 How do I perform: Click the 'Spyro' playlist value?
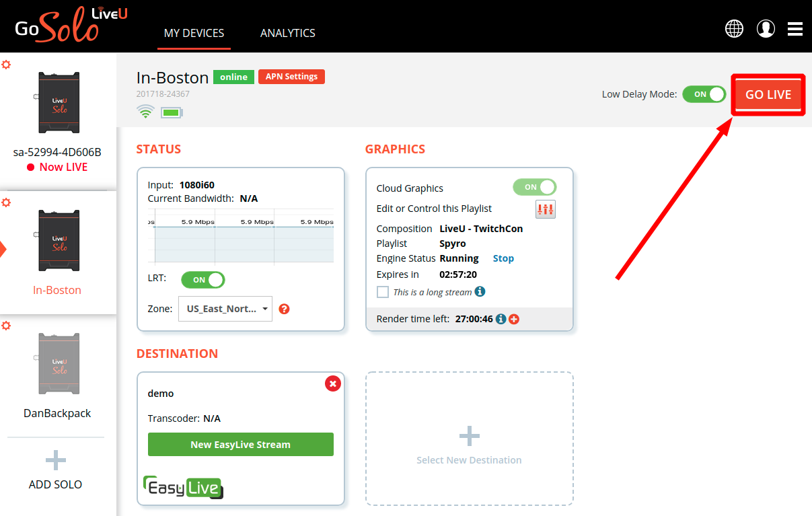[x=453, y=244]
